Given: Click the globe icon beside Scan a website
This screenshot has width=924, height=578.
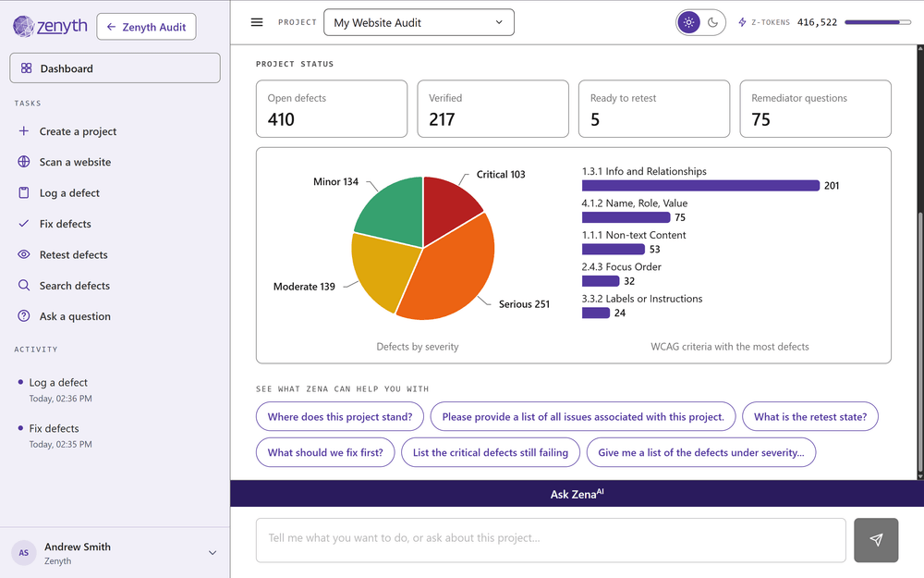Looking at the screenshot, I should [x=24, y=162].
